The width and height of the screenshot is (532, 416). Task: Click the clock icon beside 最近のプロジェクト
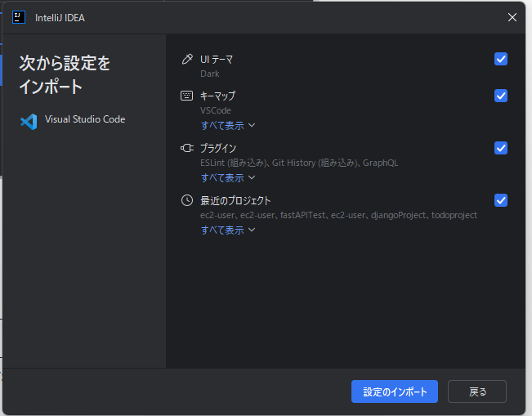pos(186,200)
